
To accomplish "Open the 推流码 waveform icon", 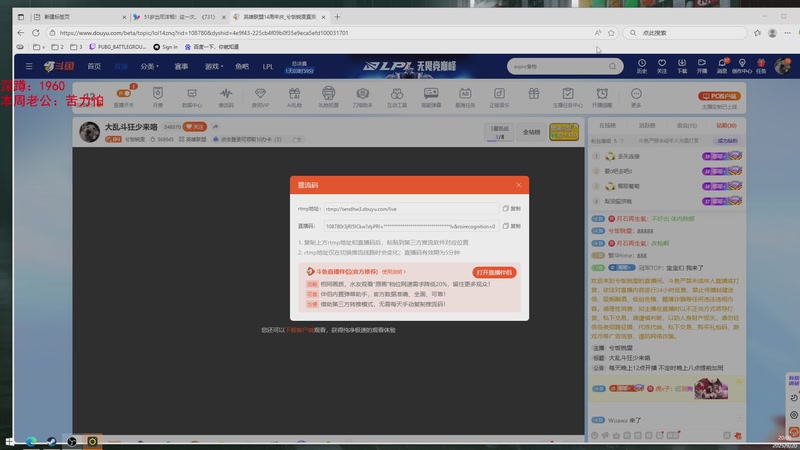I will (226, 96).
